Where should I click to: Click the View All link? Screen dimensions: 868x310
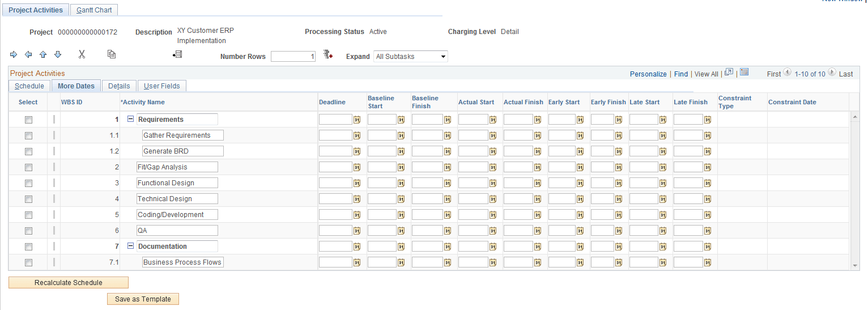pos(707,74)
